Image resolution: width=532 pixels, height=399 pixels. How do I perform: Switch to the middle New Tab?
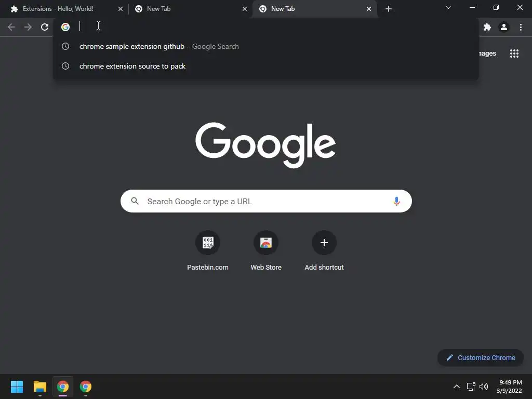[x=189, y=9]
